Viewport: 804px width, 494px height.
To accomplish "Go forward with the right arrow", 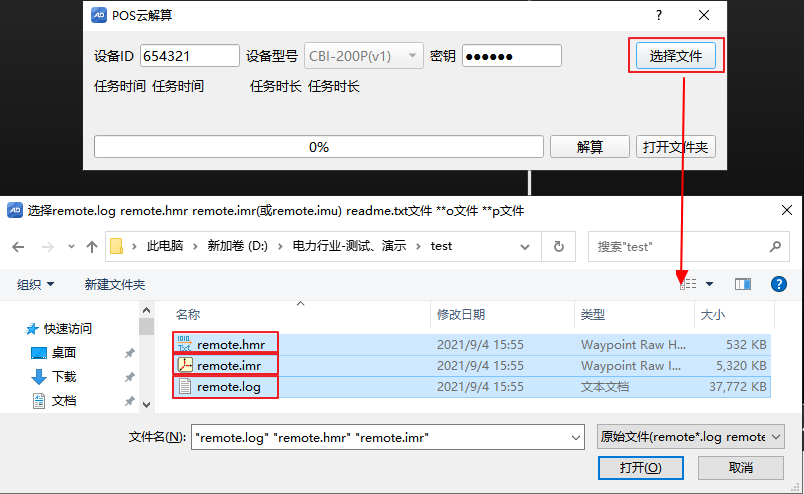I will (x=48, y=247).
